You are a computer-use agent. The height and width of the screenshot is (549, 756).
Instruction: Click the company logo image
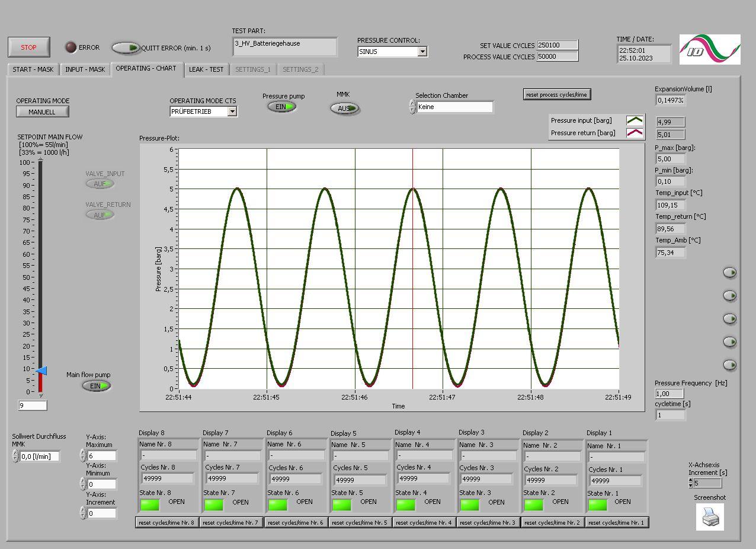coord(710,49)
